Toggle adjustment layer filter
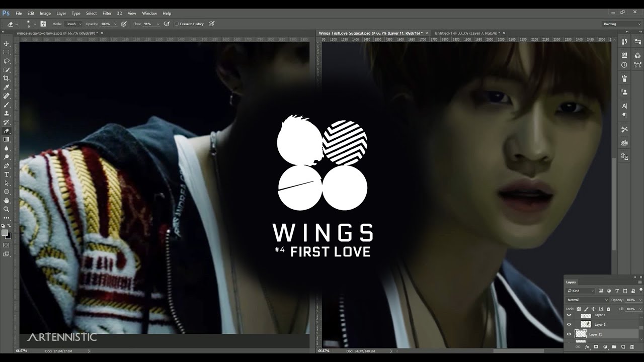Viewport: 644px width, 362px height. tap(609, 291)
